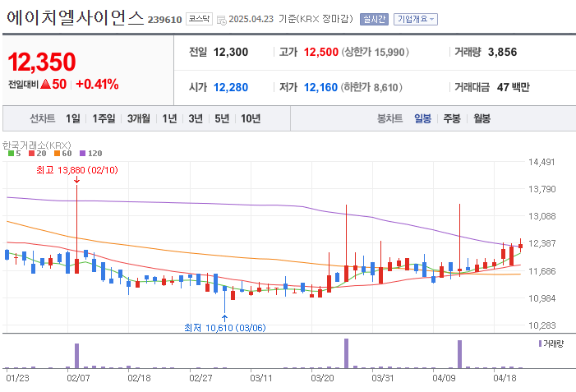Click the 코스닥 market label

[x=199, y=19]
